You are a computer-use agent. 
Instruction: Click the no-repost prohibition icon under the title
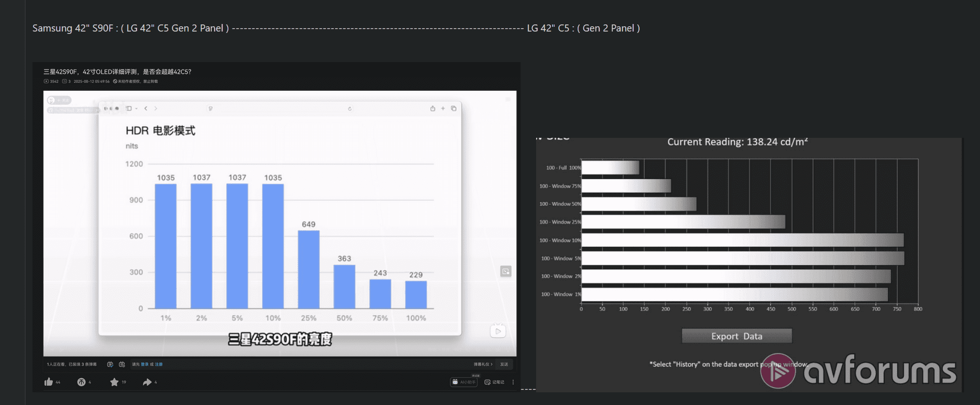(x=115, y=81)
